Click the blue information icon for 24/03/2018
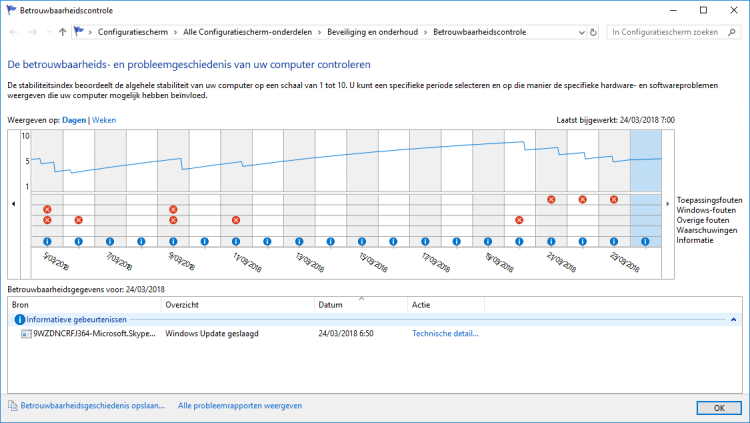750x423 pixels. (x=645, y=241)
